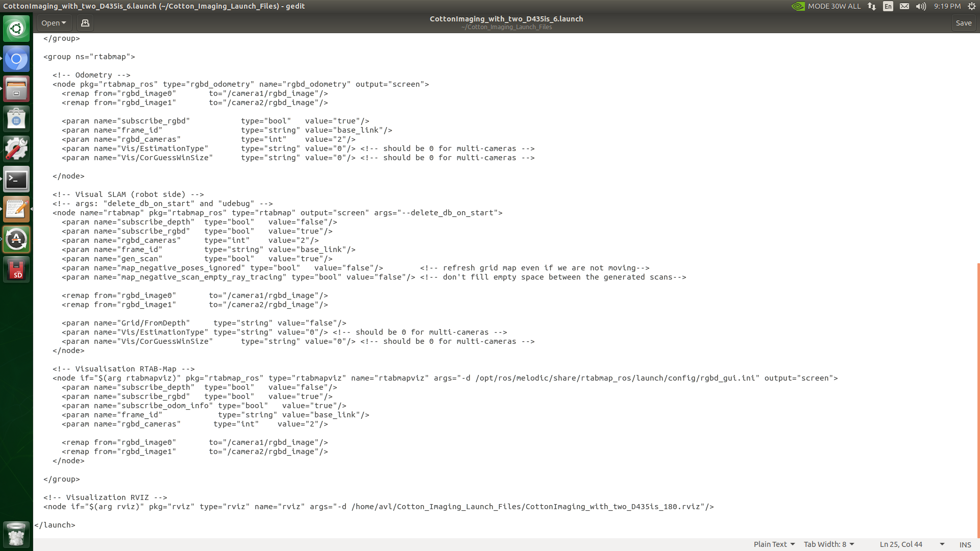Screen dimensions: 980x551
Task: Open the Trash icon in dock
Action: 16,534
